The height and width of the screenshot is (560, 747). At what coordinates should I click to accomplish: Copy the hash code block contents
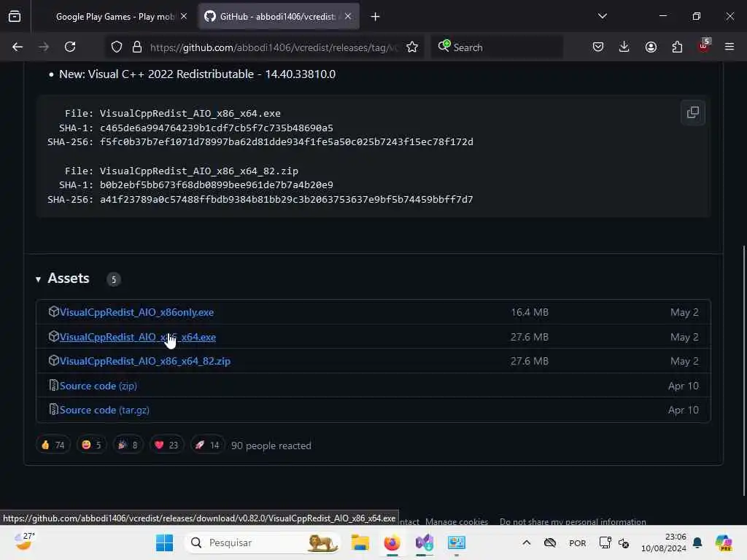coord(693,113)
